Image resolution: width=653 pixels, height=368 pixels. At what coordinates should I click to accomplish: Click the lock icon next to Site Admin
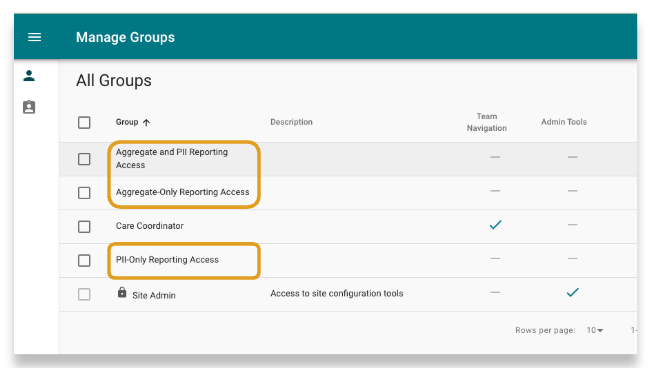tap(122, 292)
